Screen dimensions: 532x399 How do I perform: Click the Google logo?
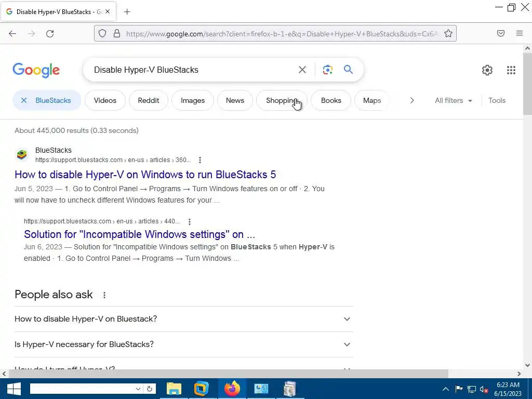tap(36, 70)
